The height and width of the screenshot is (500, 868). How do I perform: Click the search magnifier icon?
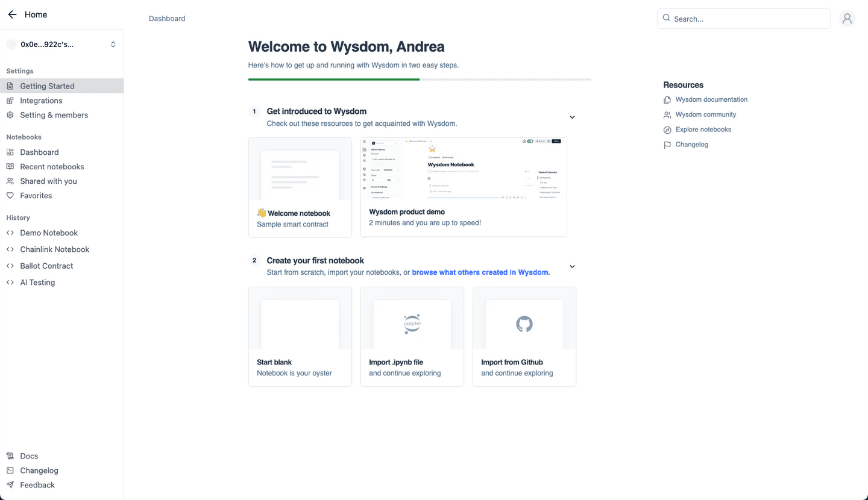(666, 18)
